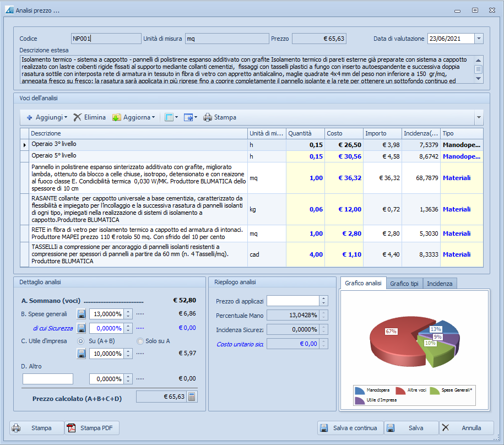Expand the Aggiungi dropdown arrow
Viewport: 504px width, 445px height.
(x=66, y=118)
